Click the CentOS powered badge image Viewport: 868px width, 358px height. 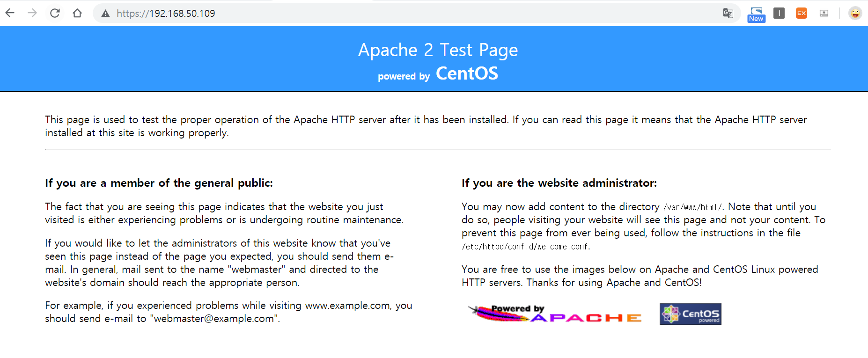tap(691, 314)
